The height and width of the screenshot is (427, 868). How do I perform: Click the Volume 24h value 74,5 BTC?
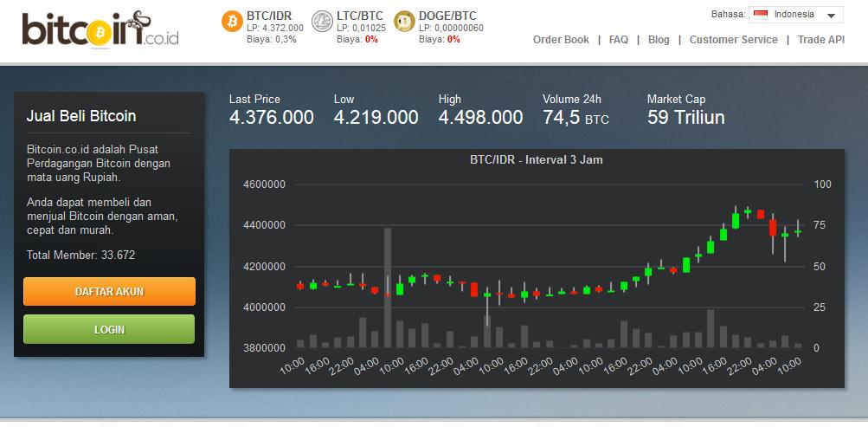pos(575,118)
